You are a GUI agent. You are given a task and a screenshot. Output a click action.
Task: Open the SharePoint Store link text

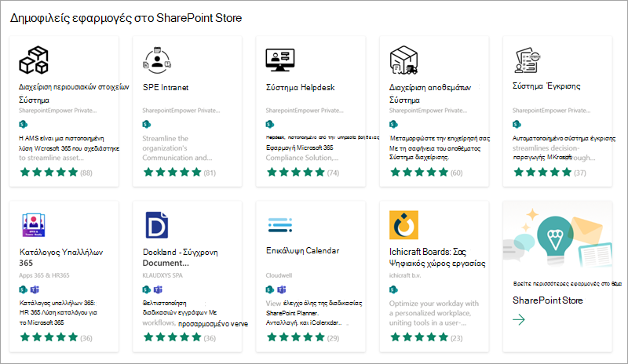(547, 300)
